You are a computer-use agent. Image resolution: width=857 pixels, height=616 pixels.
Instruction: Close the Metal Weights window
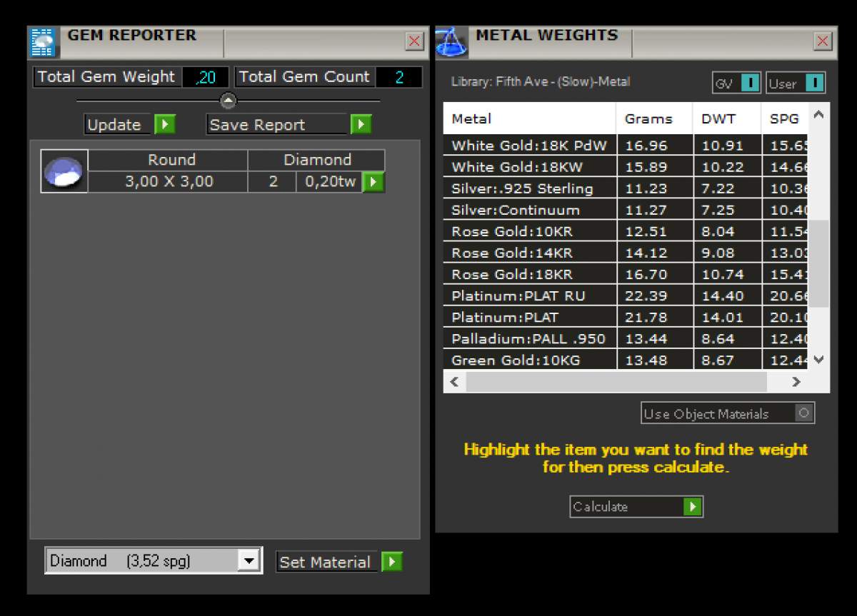(x=823, y=41)
